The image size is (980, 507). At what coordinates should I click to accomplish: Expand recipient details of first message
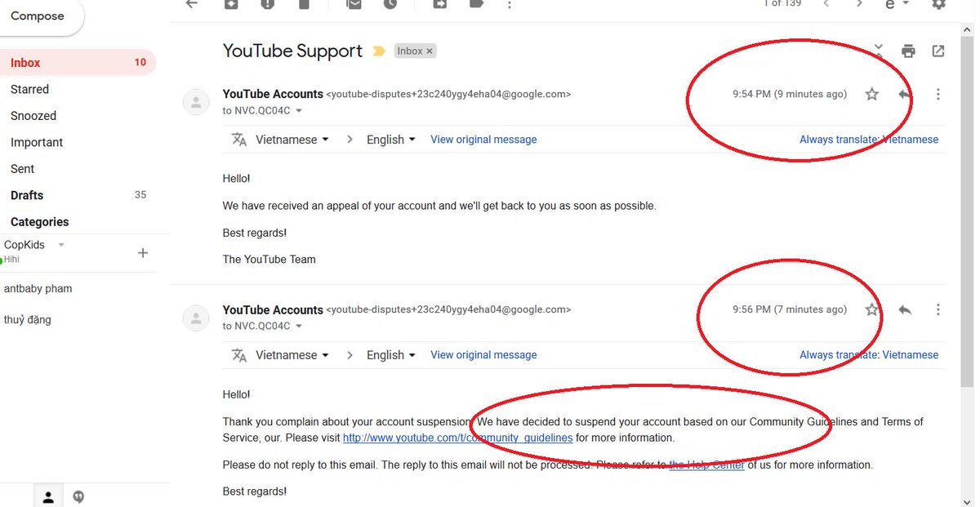298,111
